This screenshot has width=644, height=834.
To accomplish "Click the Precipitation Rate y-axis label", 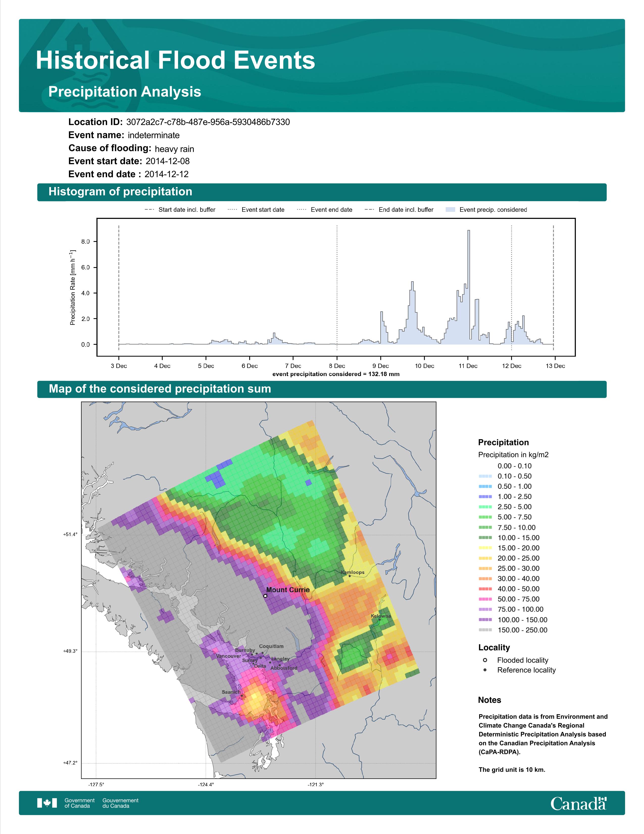I will coord(72,288).
